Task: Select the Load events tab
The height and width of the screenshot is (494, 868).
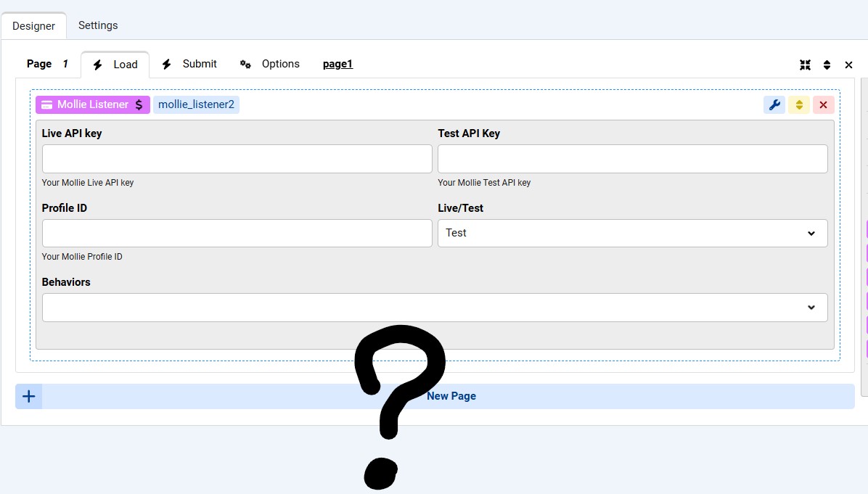Action: coord(115,65)
